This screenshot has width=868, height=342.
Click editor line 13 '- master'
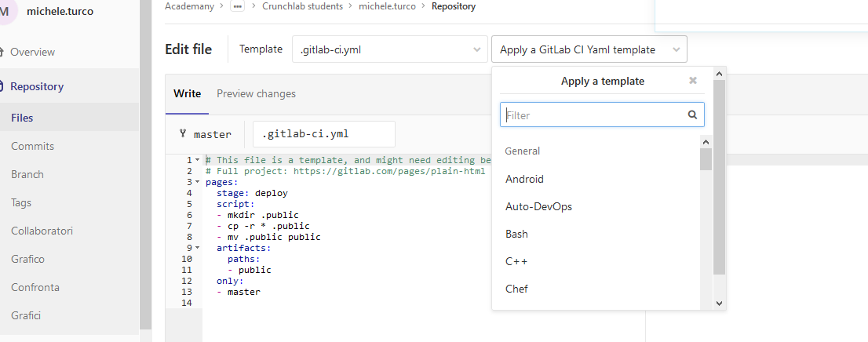(238, 292)
